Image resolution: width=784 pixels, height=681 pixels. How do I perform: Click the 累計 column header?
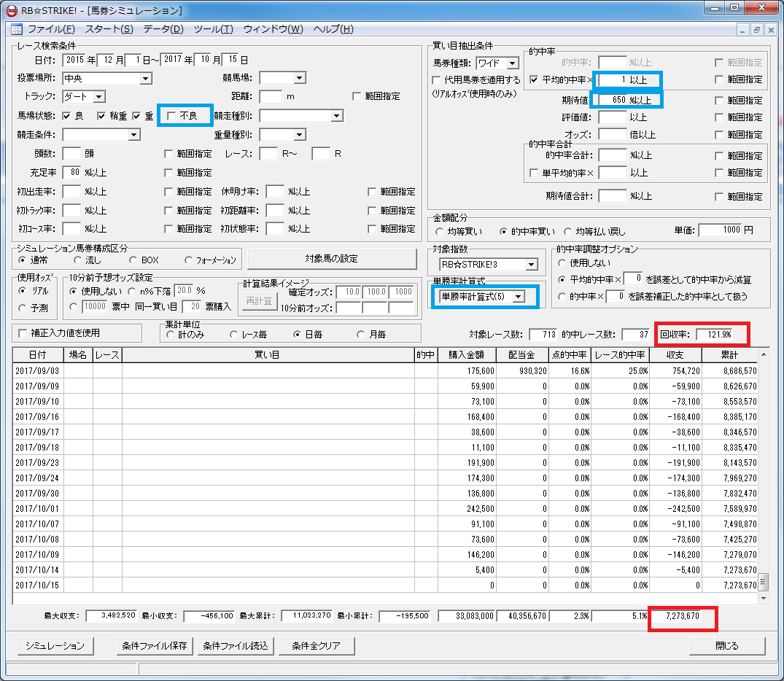pyautogui.click(x=730, y=355)
